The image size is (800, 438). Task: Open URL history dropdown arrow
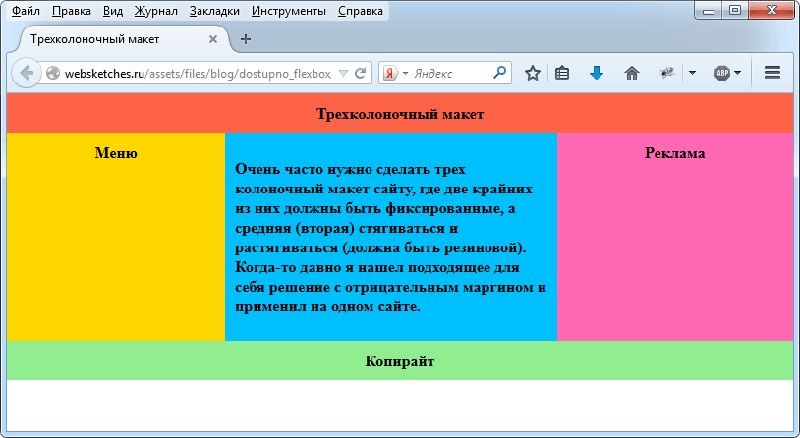343,74
